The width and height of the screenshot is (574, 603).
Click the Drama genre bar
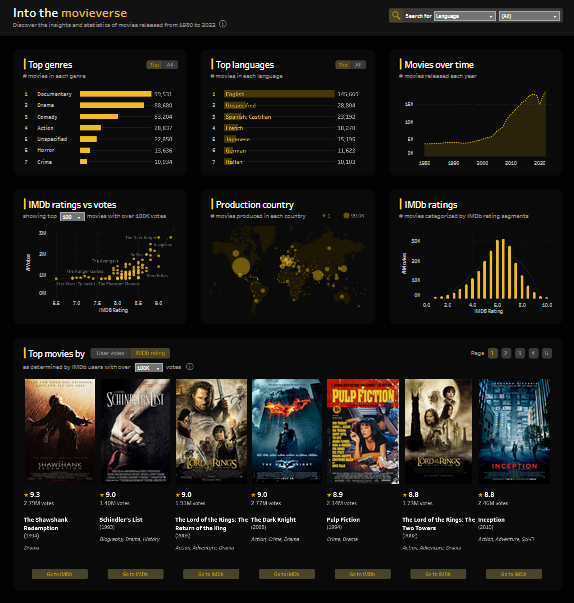click(x=112, y=105)
